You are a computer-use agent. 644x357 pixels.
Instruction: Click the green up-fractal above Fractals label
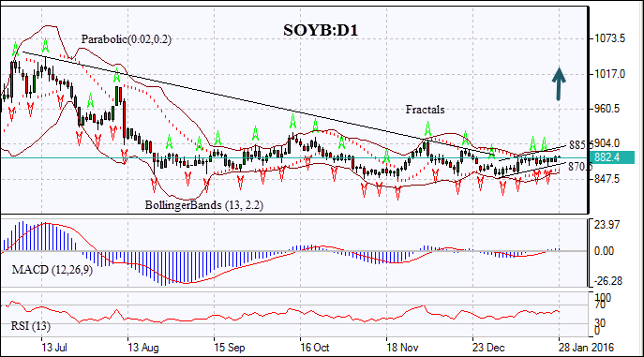427,128
